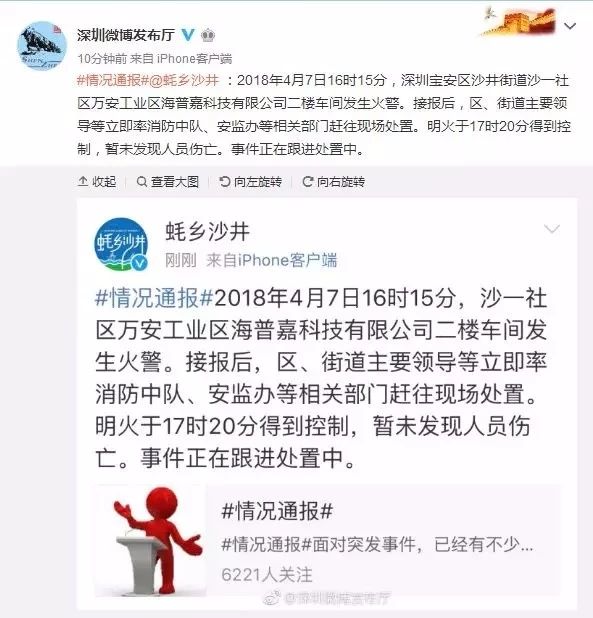
Task: Collapse the image with 收起
Action: [x=97, y=182]
